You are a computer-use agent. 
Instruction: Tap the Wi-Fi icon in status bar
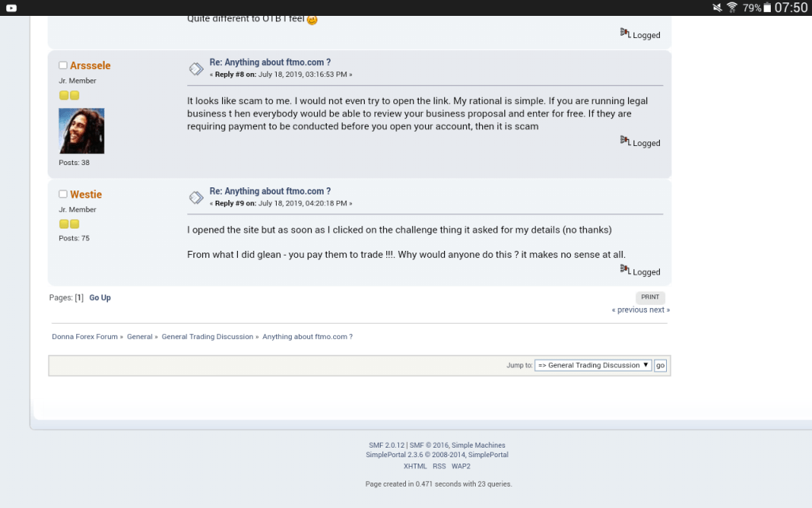731,8
